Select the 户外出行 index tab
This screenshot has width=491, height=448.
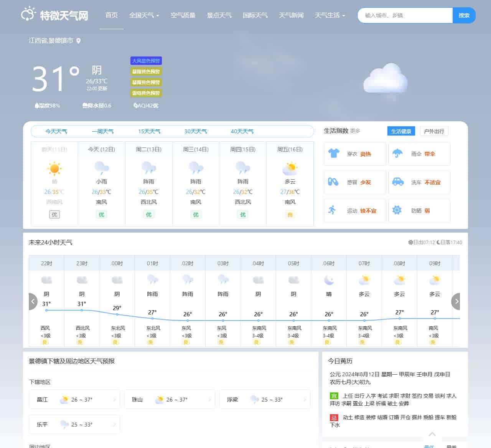(434, 131)
